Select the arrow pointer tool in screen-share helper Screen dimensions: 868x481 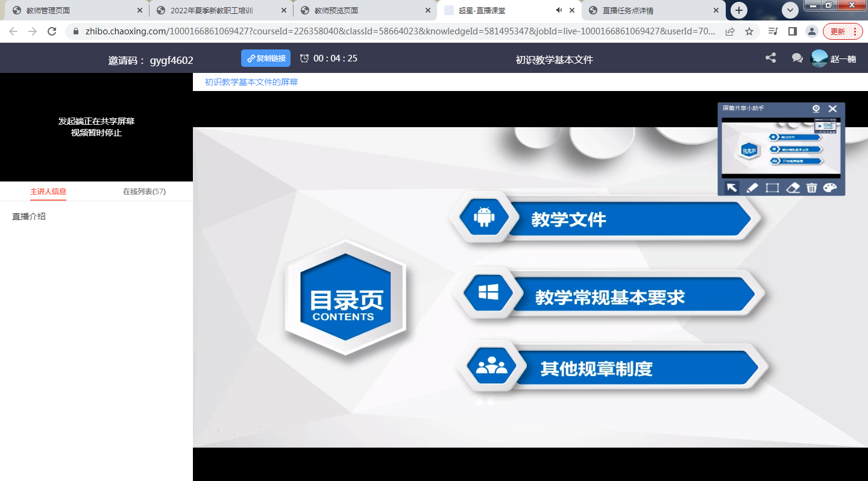[x=732, y=187]
